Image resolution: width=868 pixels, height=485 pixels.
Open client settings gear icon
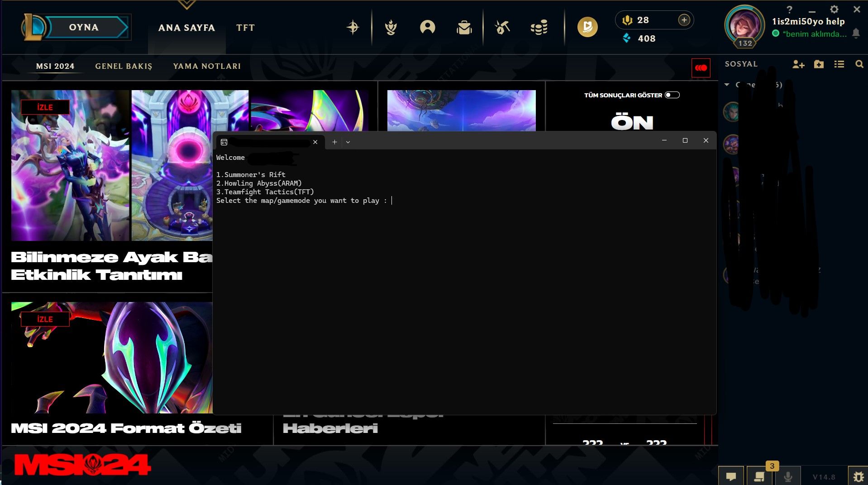834,10
